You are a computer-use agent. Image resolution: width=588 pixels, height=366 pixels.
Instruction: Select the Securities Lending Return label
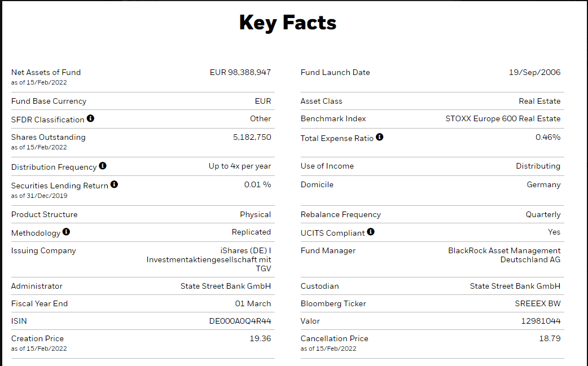60,186
